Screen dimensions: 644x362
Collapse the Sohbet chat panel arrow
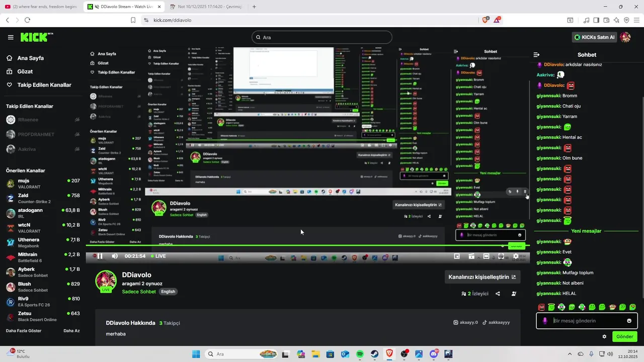[x=536, y=55]
